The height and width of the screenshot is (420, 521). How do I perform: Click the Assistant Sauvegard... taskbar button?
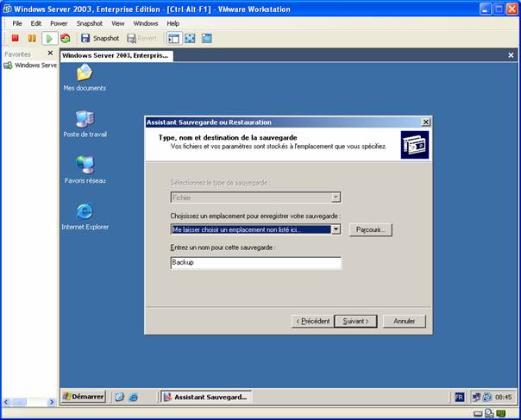206,397
